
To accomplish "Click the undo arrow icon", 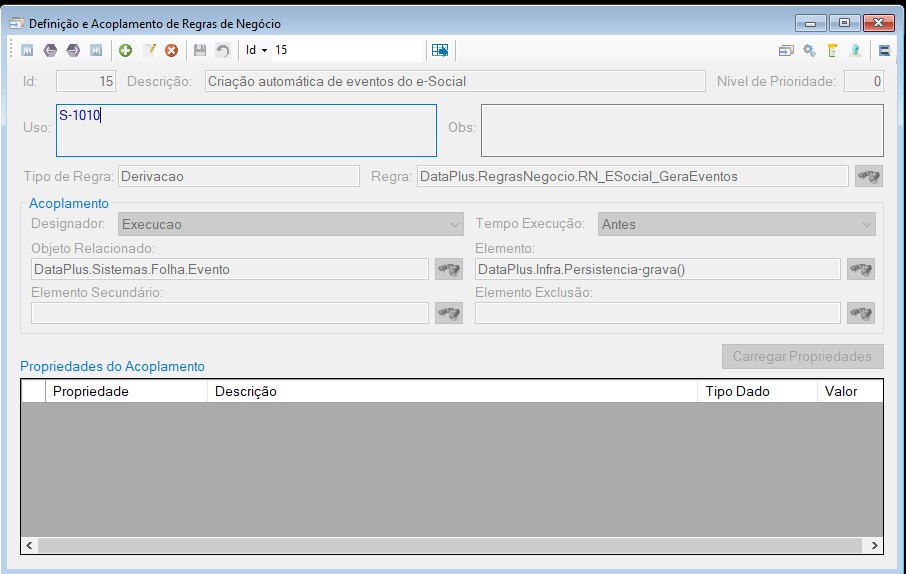I will pyautogui.click(x=222, y=50).
